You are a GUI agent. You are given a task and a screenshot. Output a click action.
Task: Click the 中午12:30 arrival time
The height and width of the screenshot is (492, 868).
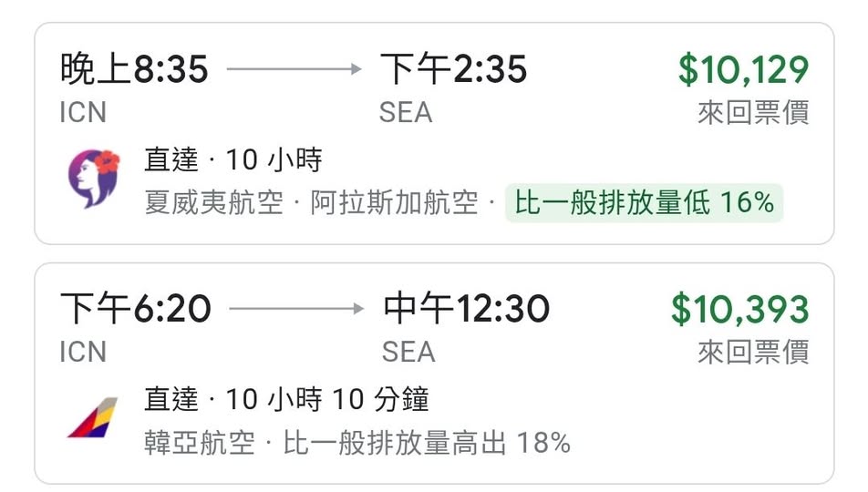[466, 310]
